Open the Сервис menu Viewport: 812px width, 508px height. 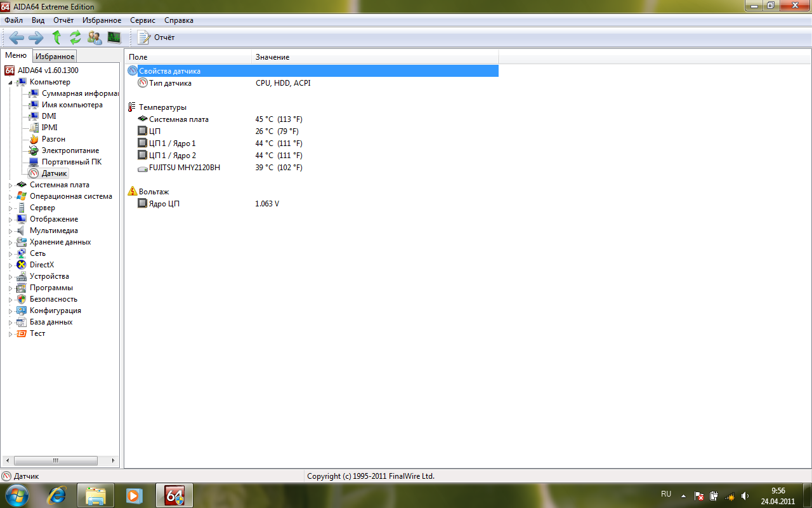coord(143,20)
